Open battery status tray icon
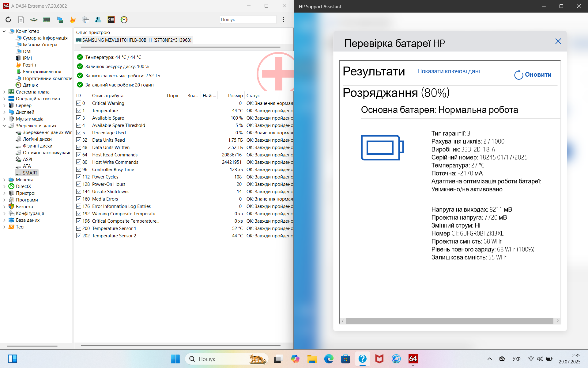The height and width of the screenshot is (368, 588). [x=549, y=359]
